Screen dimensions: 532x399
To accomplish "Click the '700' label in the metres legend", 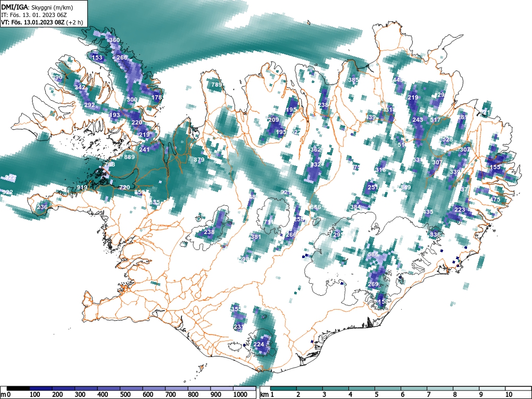I will tap(171, 395).
